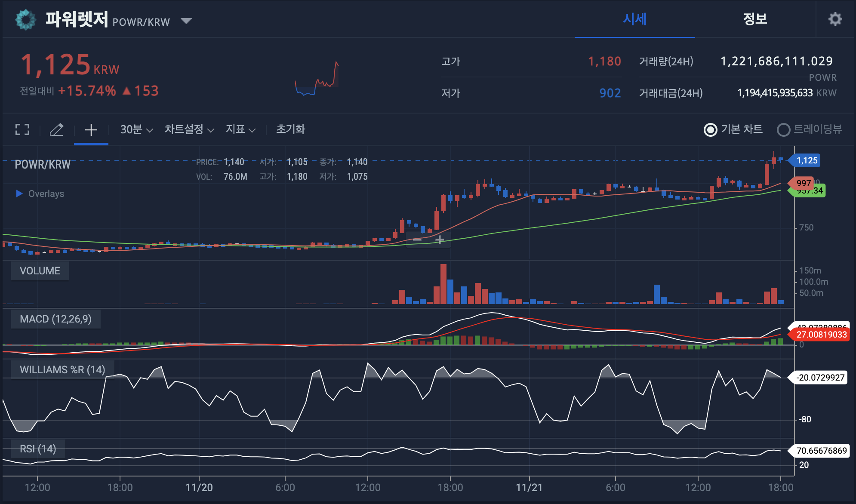Activate the crosshair plus tool
Screen dimensions: 856x504
tap(91, 129)
